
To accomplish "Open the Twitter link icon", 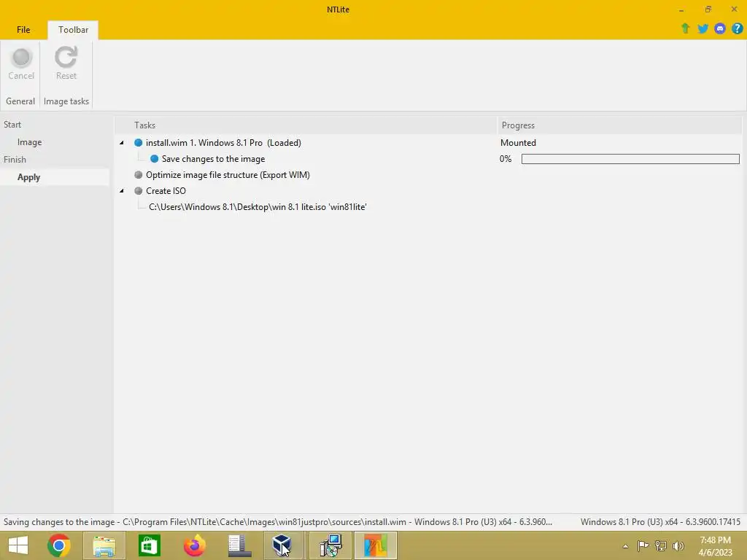I will [x=703, y=28].
